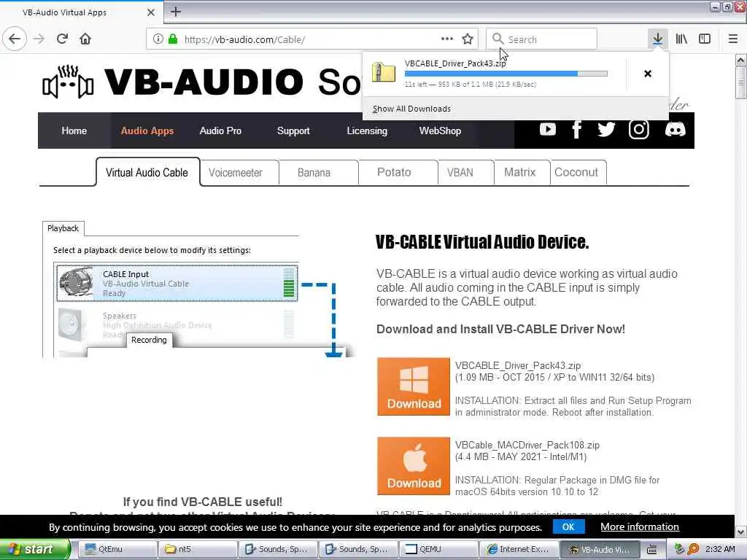Close the VB-Audio Virtual Apps tab
Viewport: 747px width, 560px height.
[x=150, y=12]
